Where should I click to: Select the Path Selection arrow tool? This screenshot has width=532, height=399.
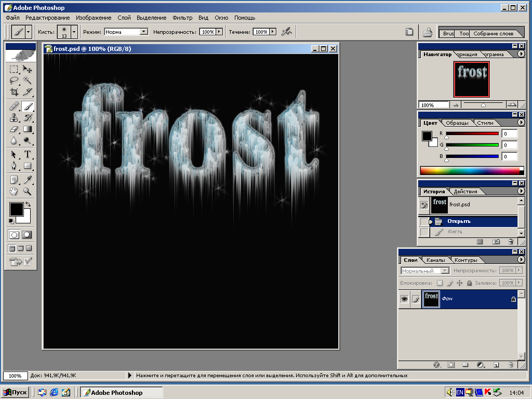point(14,154)
